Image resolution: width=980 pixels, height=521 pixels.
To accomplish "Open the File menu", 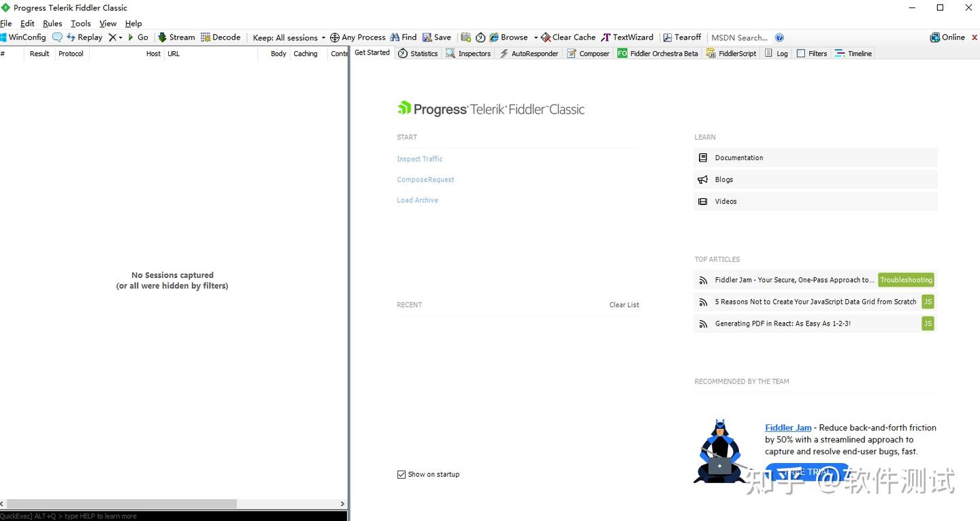I will tap(6, 23).
